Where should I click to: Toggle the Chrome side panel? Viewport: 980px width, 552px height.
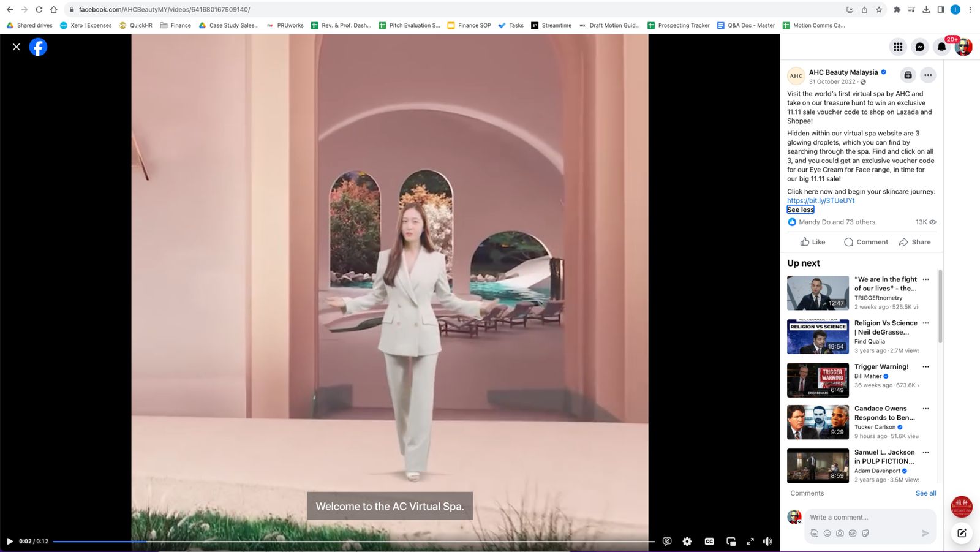(941, 9)
